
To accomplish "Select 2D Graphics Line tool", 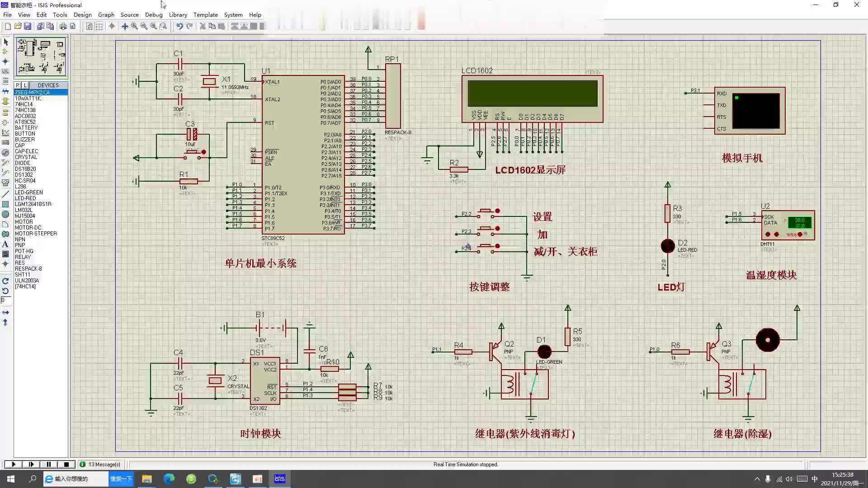I will pyautogui.click(x=6, y=194).
